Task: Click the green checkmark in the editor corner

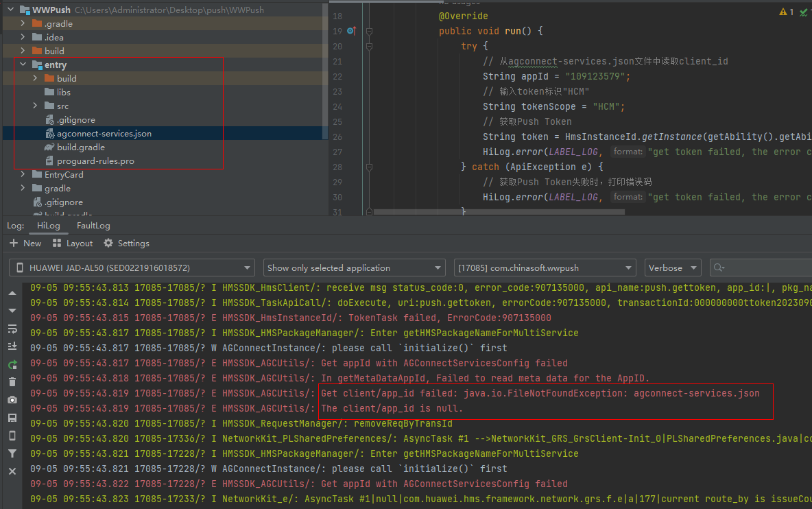Action: click(x=803, y=12)
